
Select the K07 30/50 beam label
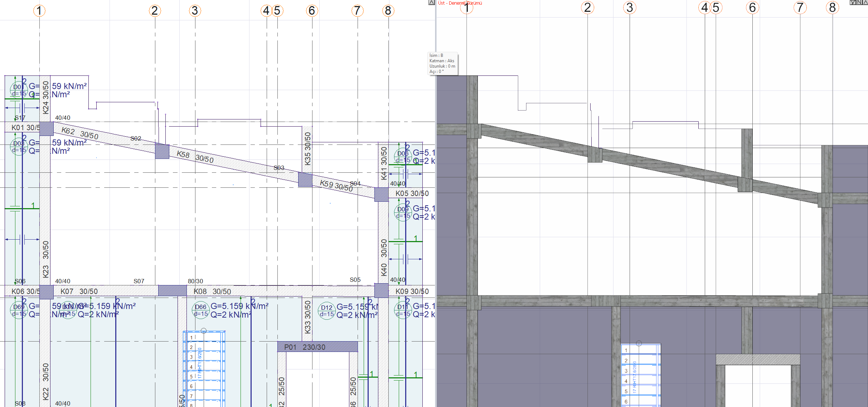[79, 291]
